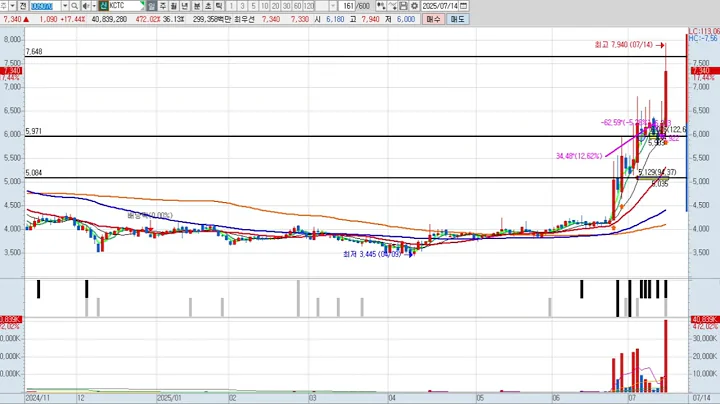This screenshot has height=404, width=720.
Task: Open chart settings gear icon
Action: (x=414, y=6)
